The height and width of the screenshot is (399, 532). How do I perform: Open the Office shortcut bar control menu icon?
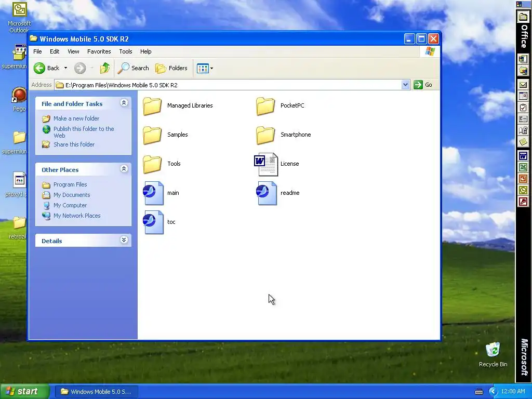click(519, 4)
